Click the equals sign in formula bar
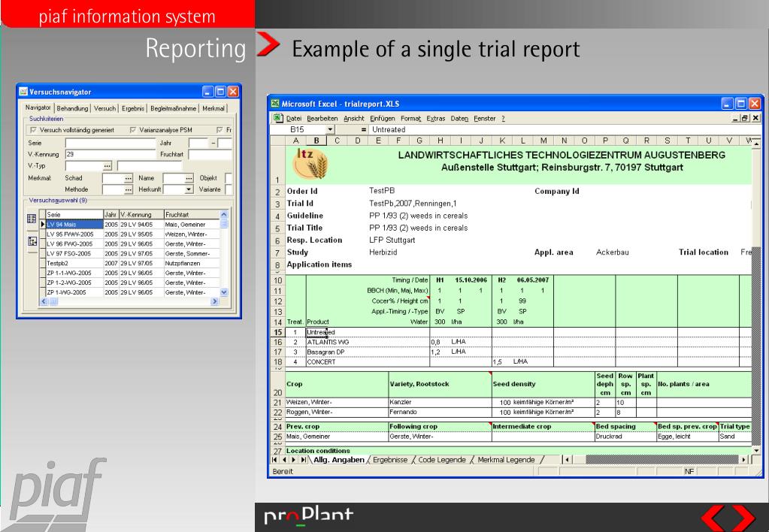The height and width of the screenshot is (532, 769). 363,130
